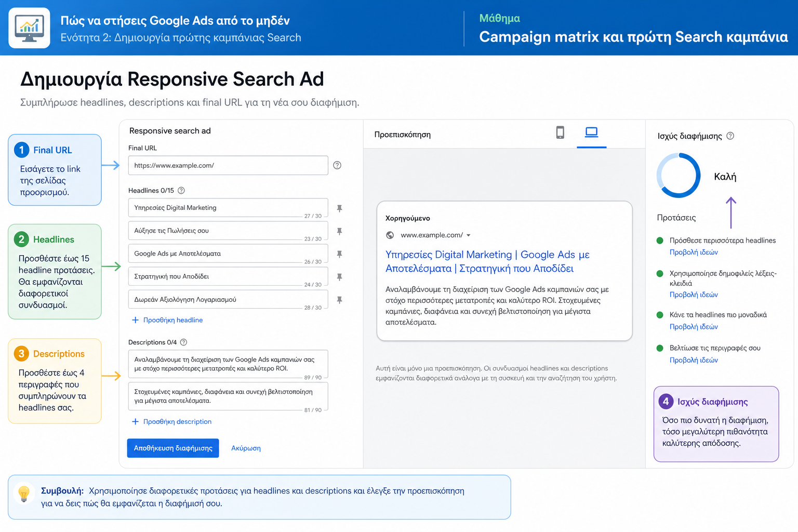Screen dimensions: 798x532
Task: Edit the 'Στρατηγική που Αποδίδει' headline field
Action: coord(228,276)
